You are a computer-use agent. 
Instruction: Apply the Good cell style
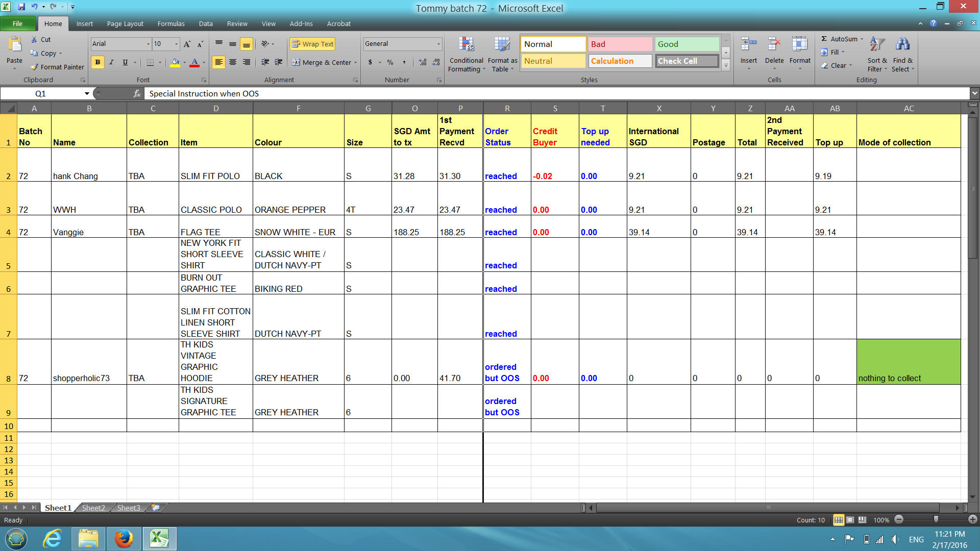(687, 44)
